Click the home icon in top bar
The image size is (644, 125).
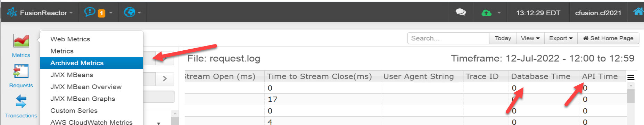pyautogui.click(x=638, y=12)
